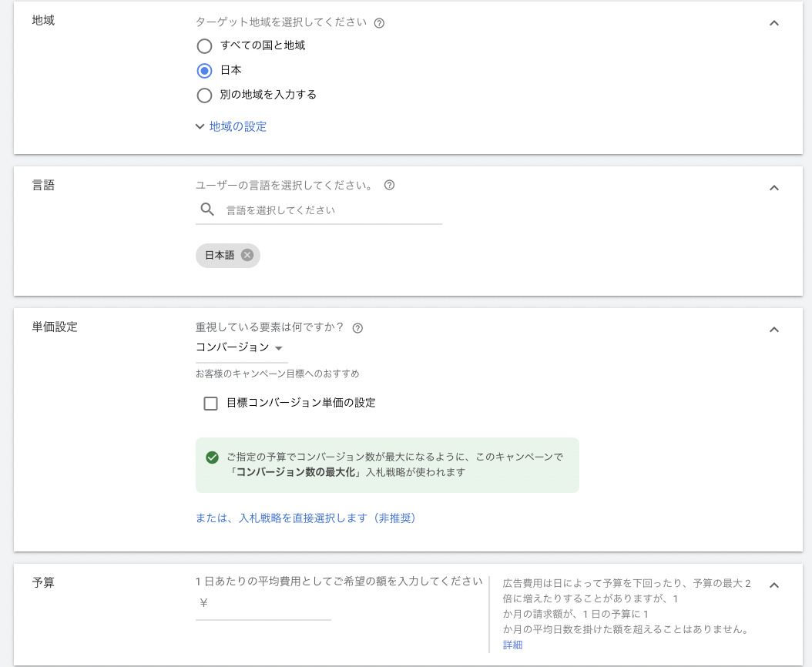Click the language search magnifier icon

click(207, 209)
